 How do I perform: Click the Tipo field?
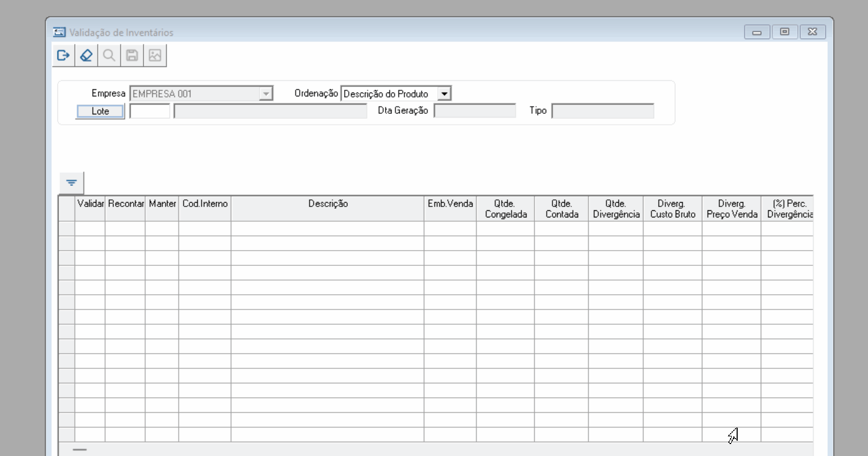click(x=603, y=111)
